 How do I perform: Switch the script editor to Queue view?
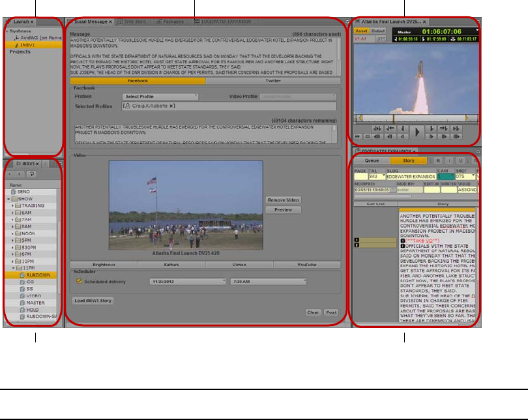[x=372, y=160]
